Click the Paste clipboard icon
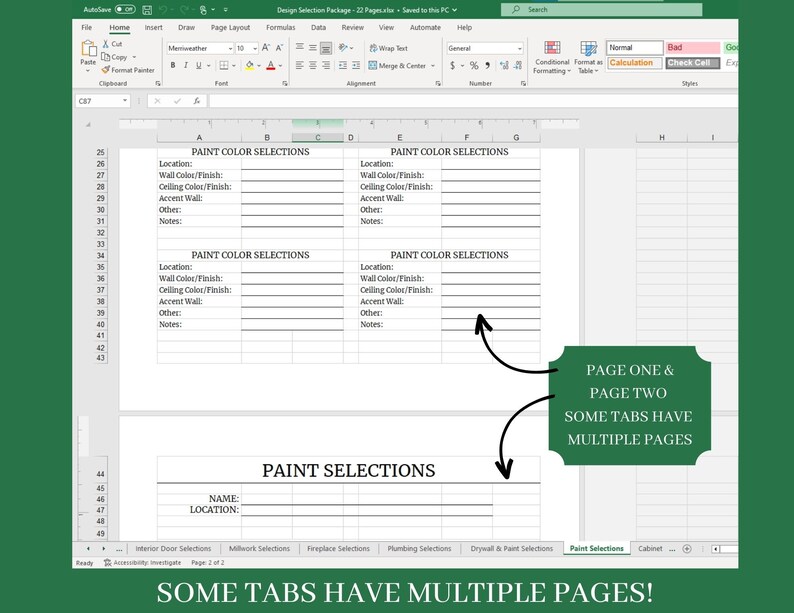 pos(88,49)
